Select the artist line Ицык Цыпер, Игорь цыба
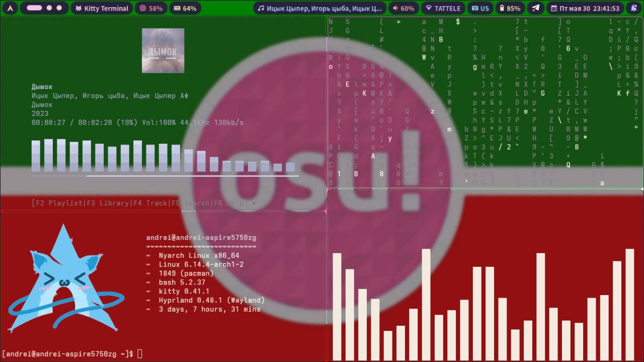 coord(110,96)
